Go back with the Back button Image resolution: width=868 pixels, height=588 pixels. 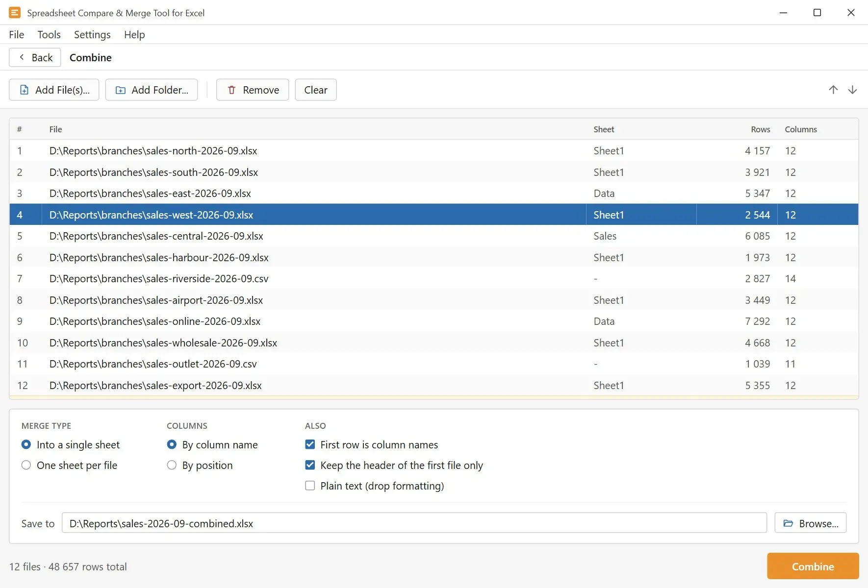(x=35, y=57)
